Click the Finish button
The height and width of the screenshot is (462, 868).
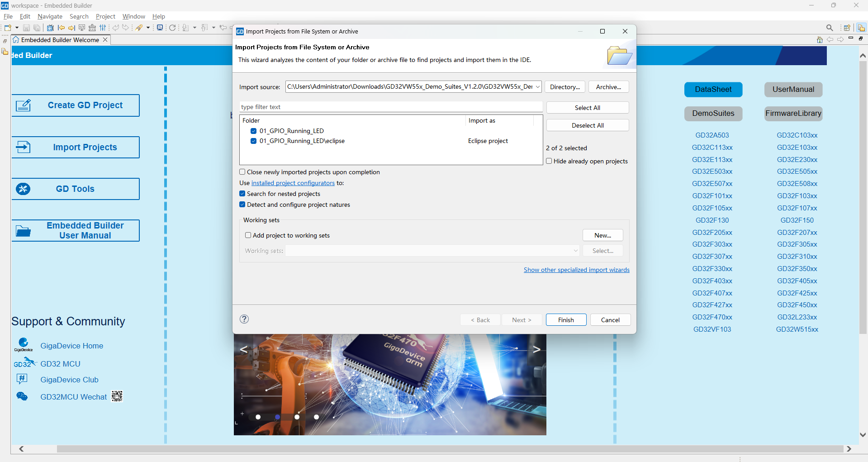pyautogui.click(x=565, y=320)
